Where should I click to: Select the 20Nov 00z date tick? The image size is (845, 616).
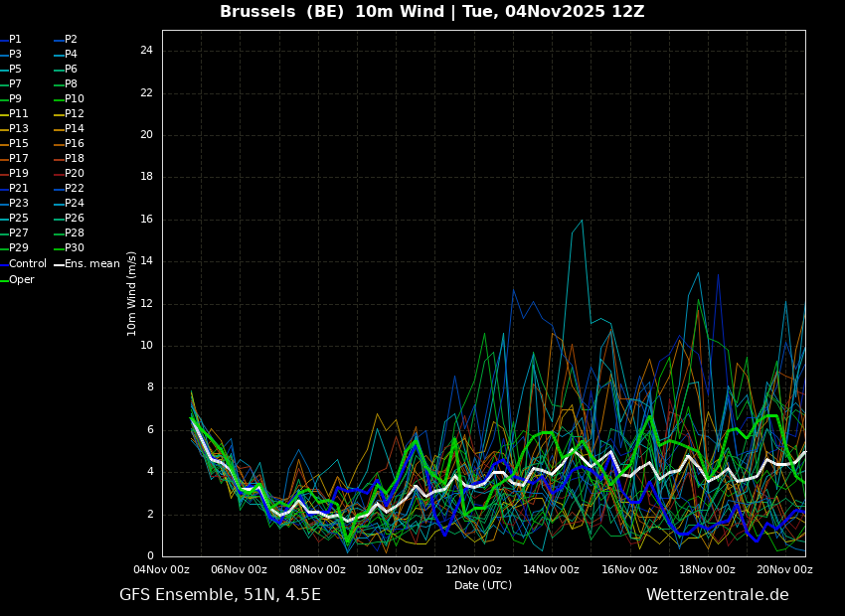(x=784, y=570)
